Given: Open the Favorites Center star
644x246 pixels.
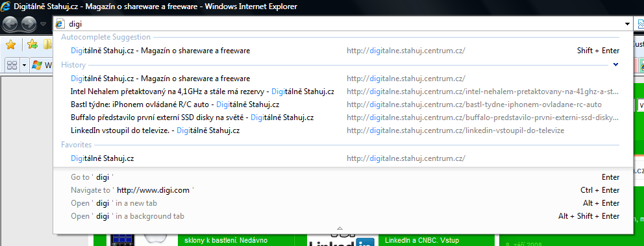Looking at the screenshot, I should pos(10,44).
